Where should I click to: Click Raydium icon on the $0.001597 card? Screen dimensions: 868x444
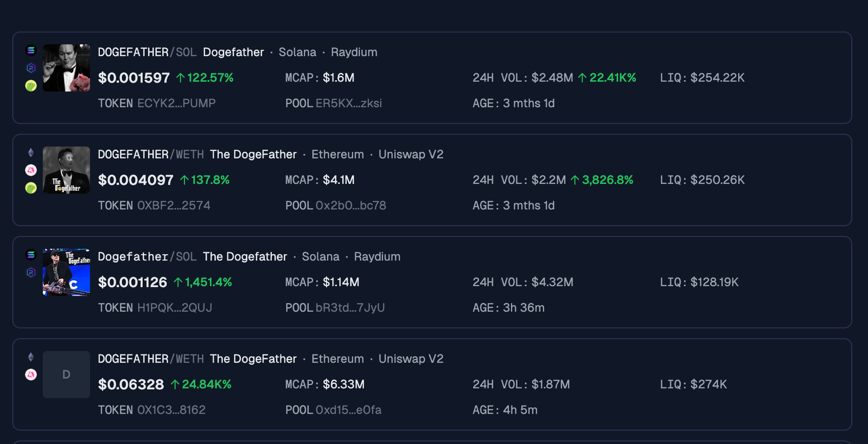coord(31,68)
